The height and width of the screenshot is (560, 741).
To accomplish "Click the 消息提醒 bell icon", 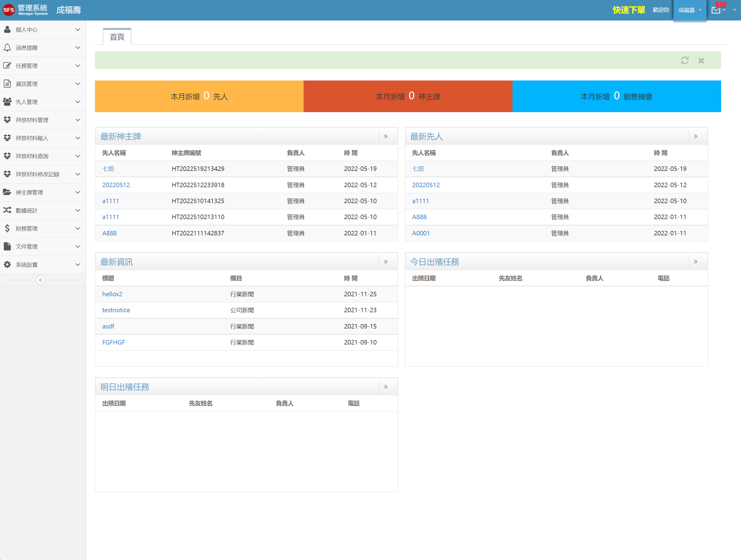I will pyautogui.click(x=7, y=48).
